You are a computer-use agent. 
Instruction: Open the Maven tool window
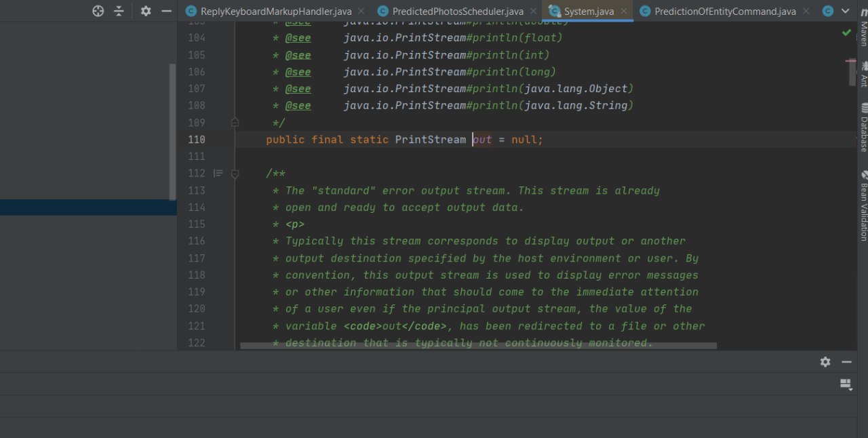click(864, 26)
